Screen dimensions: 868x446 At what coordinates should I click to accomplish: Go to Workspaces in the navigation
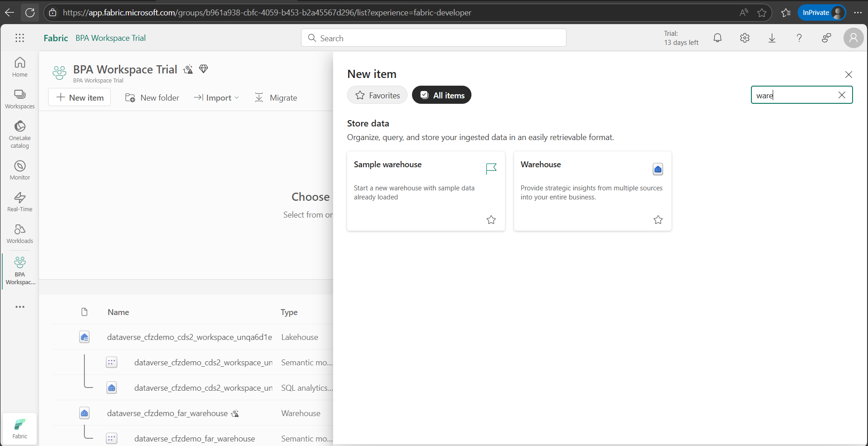click(x=20, y=99)
